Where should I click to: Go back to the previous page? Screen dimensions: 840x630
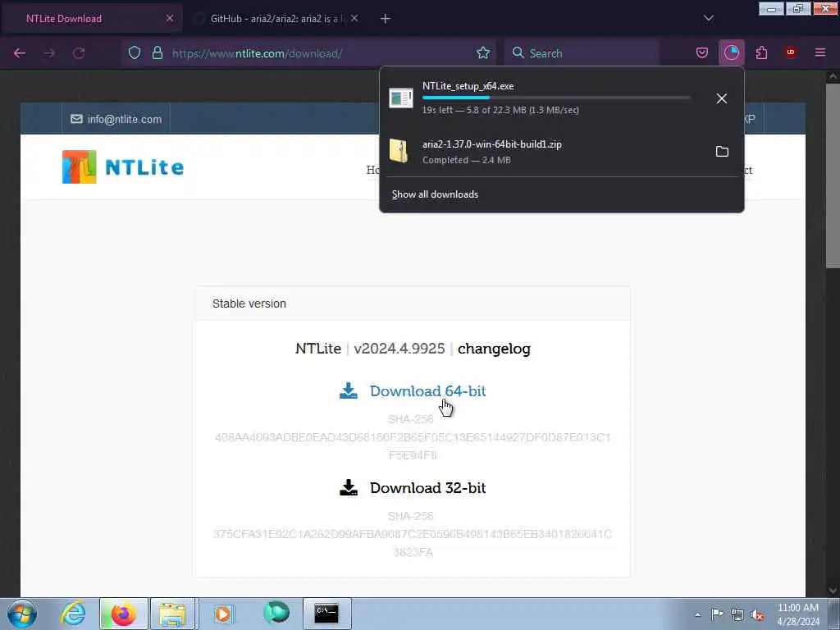20,53
